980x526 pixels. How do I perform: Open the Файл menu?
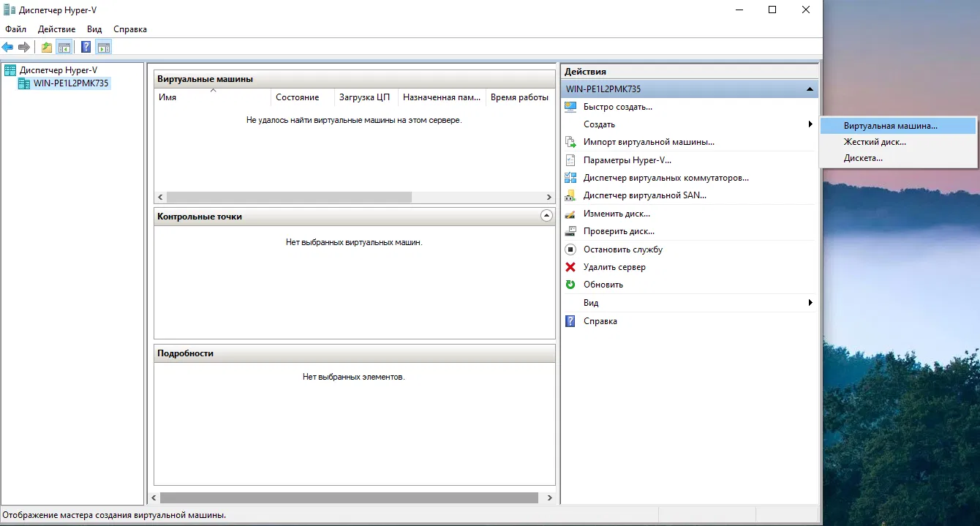tap(15, 29)
